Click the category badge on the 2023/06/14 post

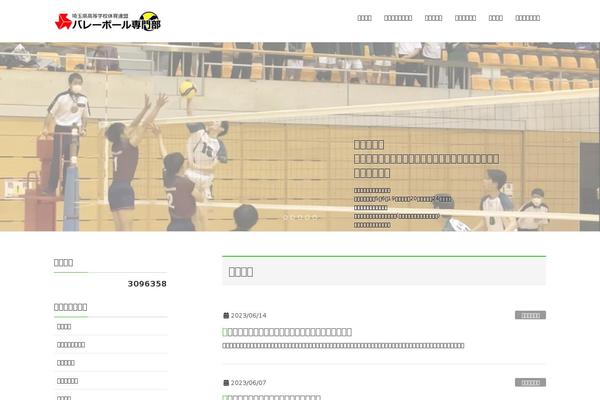tap(530, 315)
